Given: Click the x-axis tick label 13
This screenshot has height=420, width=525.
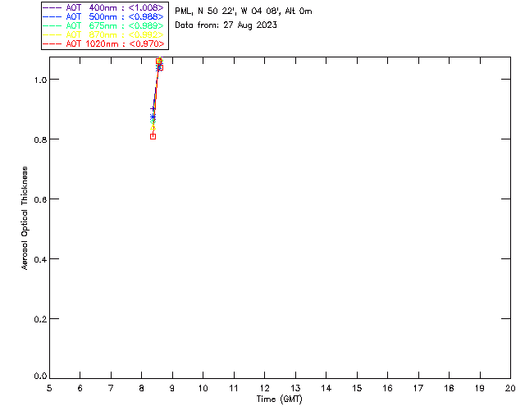Looking at the screenshot, I should point(295,388).
